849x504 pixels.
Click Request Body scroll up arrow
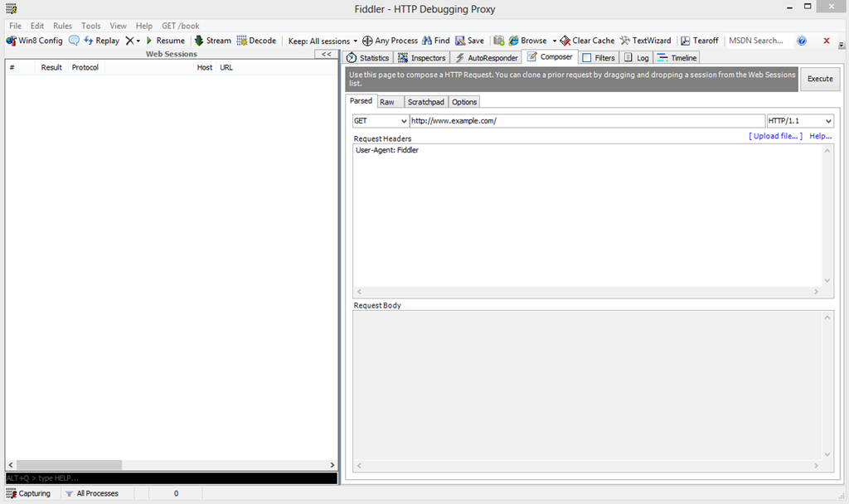tap(827, 317)
